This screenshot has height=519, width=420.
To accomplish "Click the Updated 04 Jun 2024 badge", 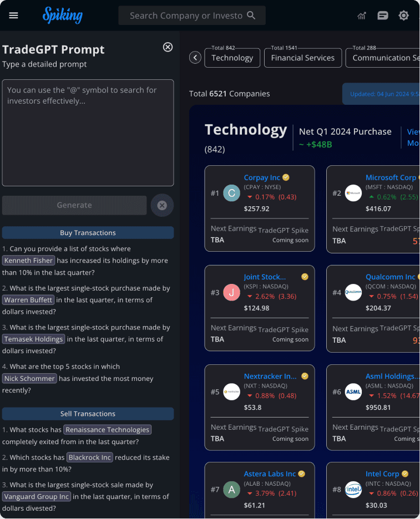I will (x=381, y=94).
